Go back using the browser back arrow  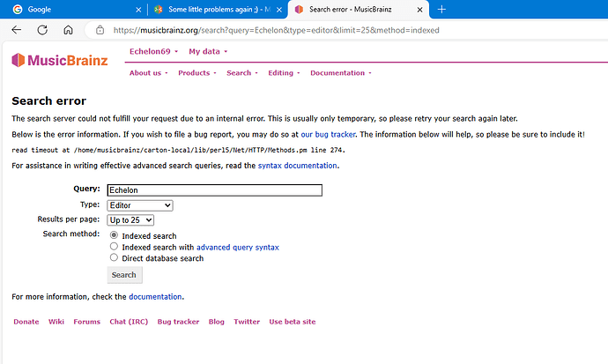(16, 30)
